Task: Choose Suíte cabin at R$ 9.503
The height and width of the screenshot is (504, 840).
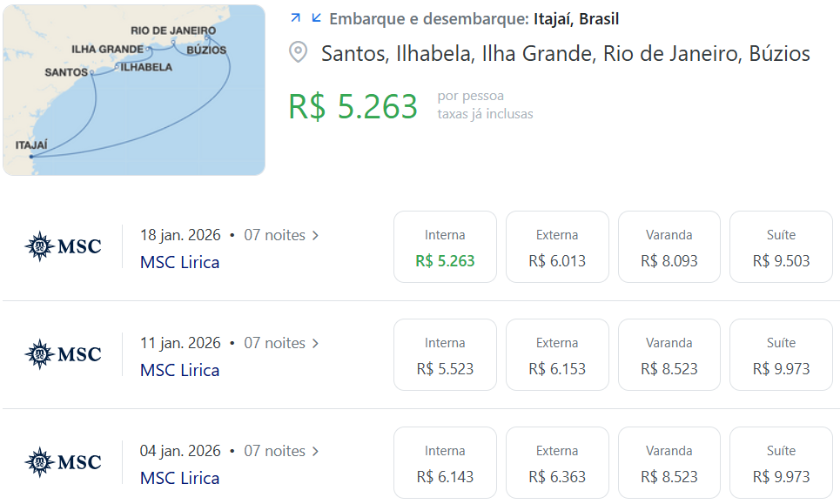Action: click(781, 247)
